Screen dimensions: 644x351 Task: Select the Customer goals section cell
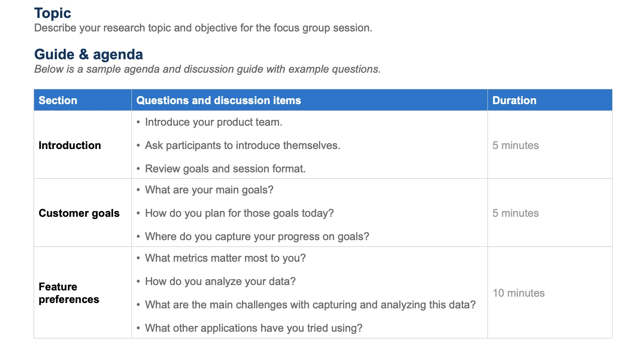[x=79, y=213]
